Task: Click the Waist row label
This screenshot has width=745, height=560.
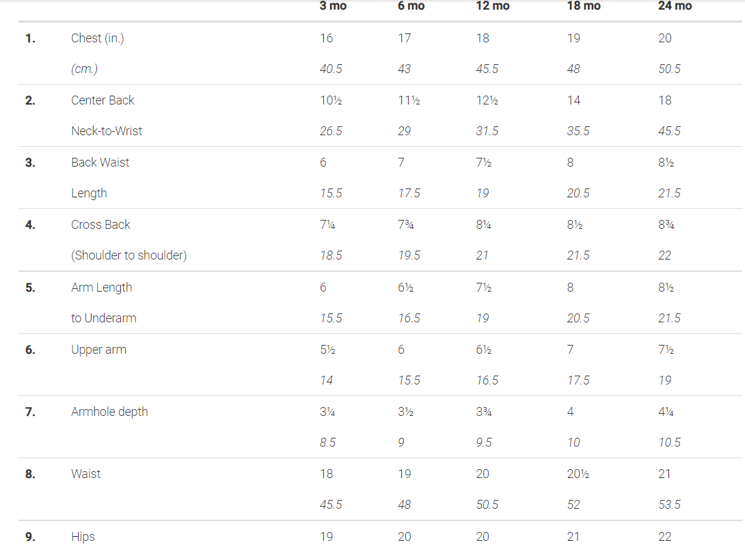Action: [x=85, y=474]
